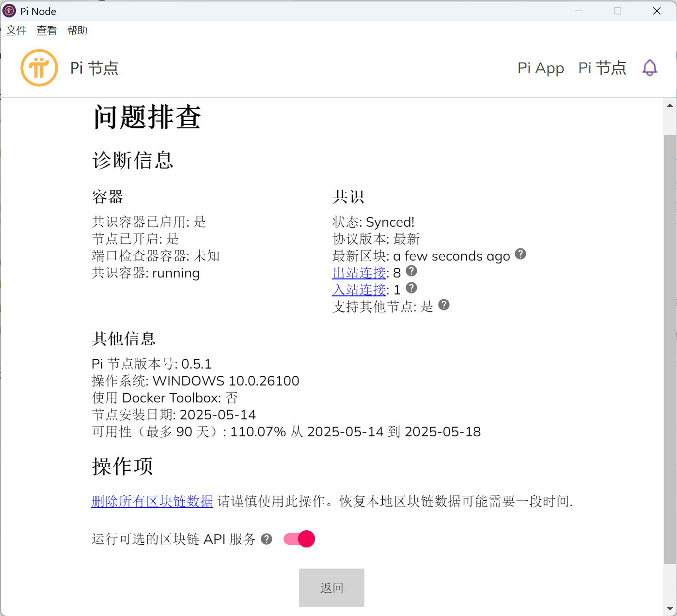The image size is (677, 616).
Task: Click the 操作系统: WINDOWS 10.0.26100 line
Action: pyautogui.click(x=196, y=381)
